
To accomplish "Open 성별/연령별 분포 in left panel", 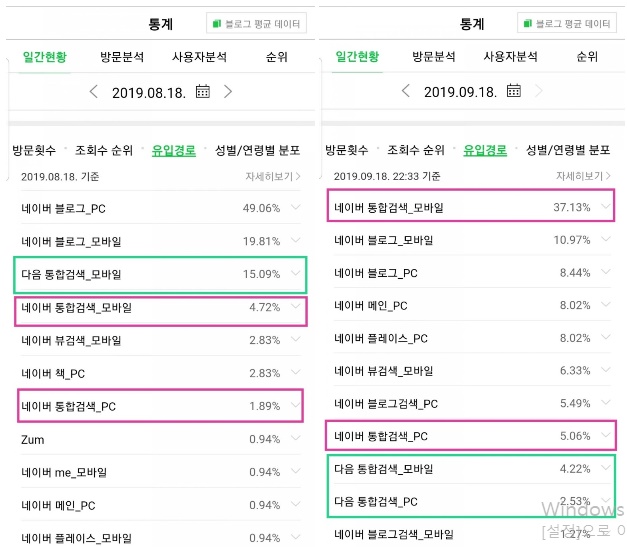I will click(258, 150).
